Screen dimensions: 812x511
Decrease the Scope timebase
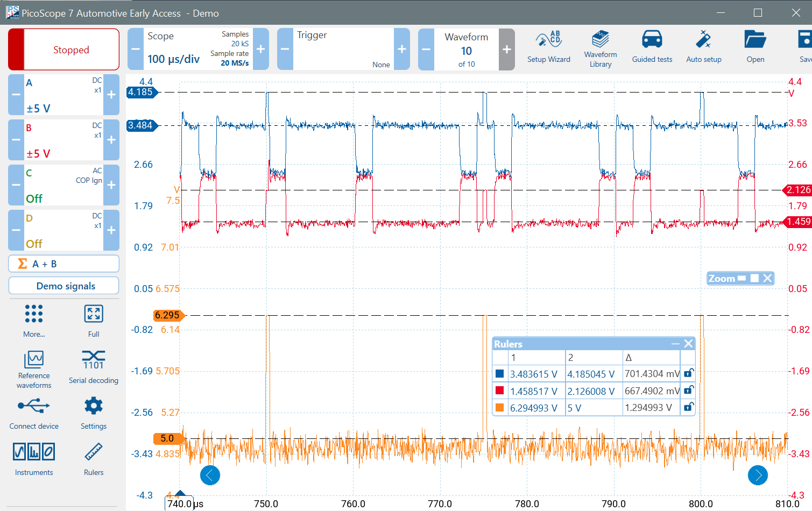[136, 49]
